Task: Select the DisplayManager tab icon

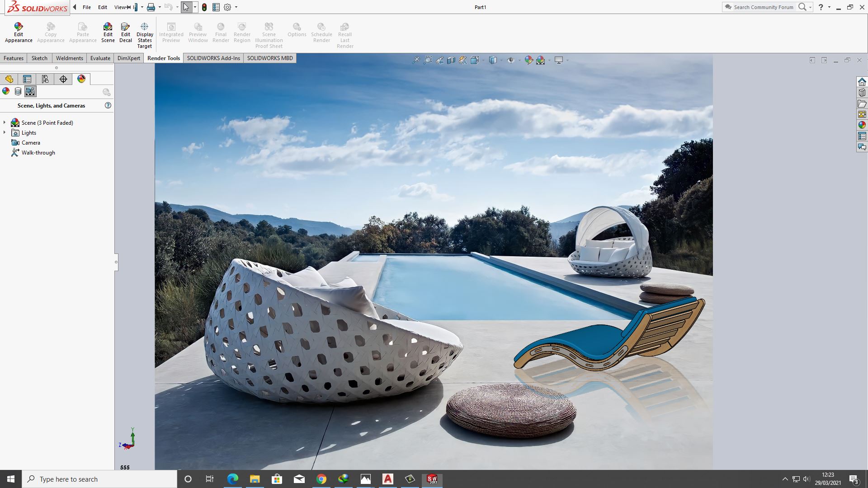Action: [x=81, y=79]
